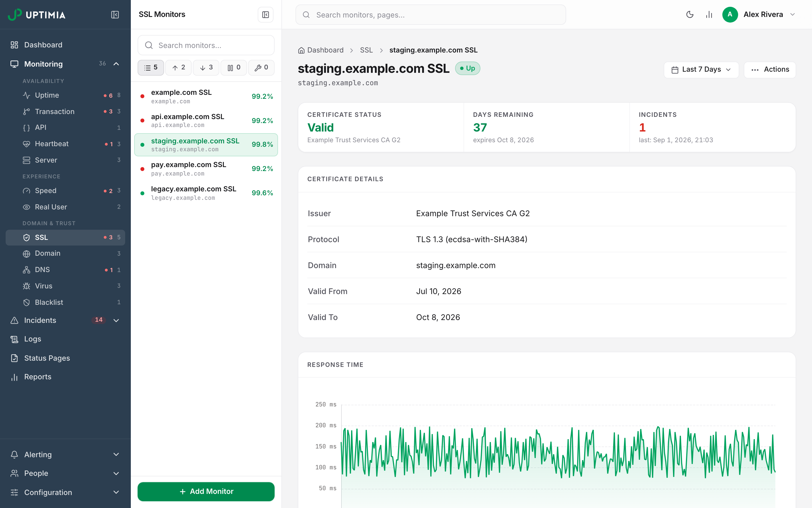Open Real User monitoring in sidebar
The height and width of the screenshot is (508, 812).
click(x=65, y=207)
